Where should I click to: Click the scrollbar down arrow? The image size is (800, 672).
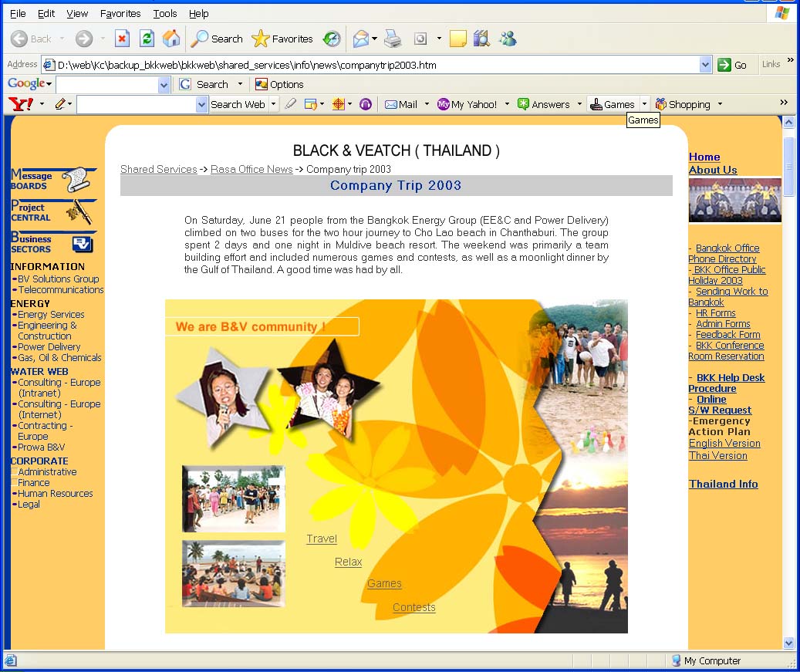click(788, 643)
